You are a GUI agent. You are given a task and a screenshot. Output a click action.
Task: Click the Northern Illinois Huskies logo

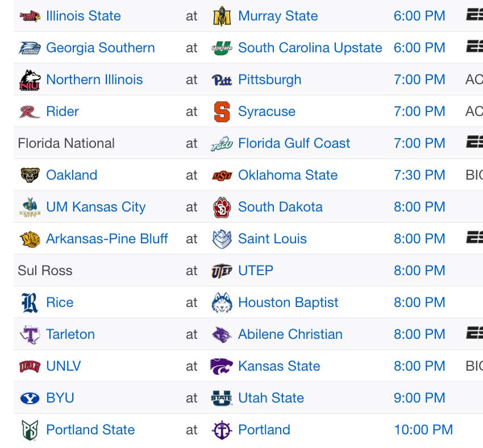pyautogui.click(x=30, y=80)
